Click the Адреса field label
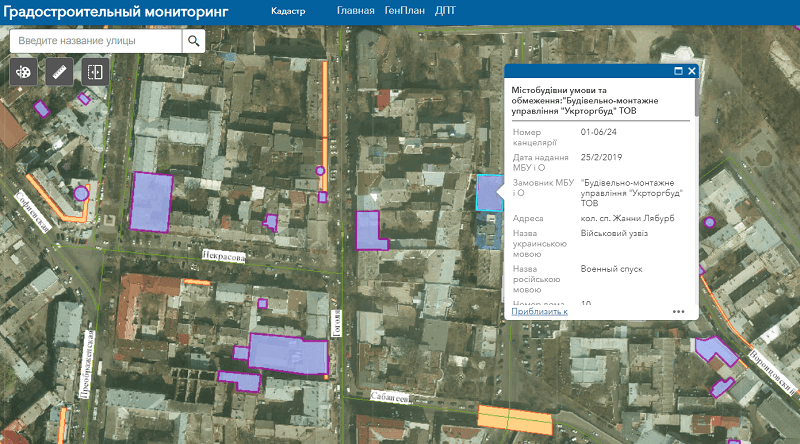 click(x=528, y=218)
